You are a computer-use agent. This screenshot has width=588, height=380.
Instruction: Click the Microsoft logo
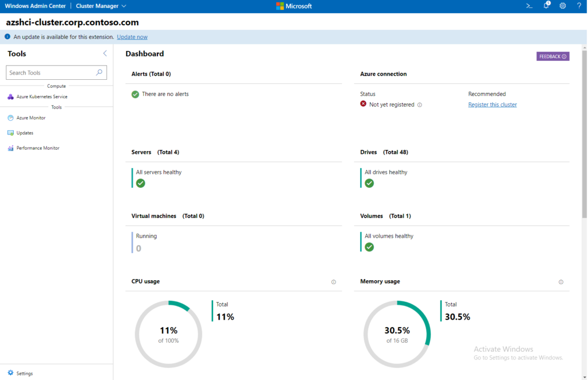click(293, 6)
